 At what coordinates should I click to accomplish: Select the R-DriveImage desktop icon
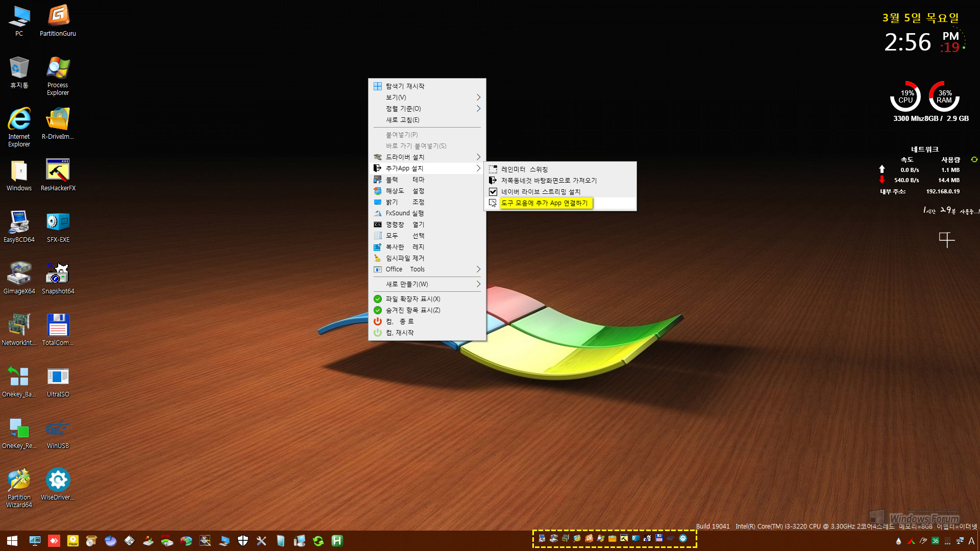coord(58,123)
